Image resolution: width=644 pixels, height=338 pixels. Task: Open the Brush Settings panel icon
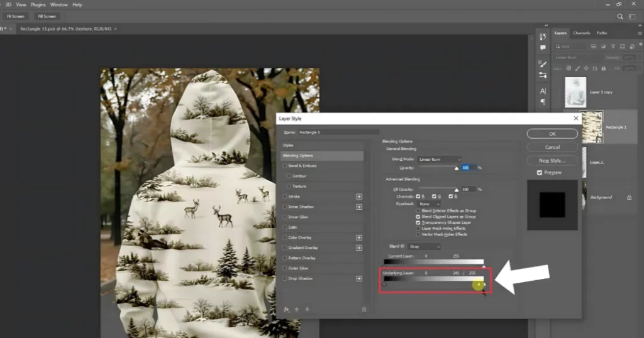pyautogui.click(x=543, y=63)
